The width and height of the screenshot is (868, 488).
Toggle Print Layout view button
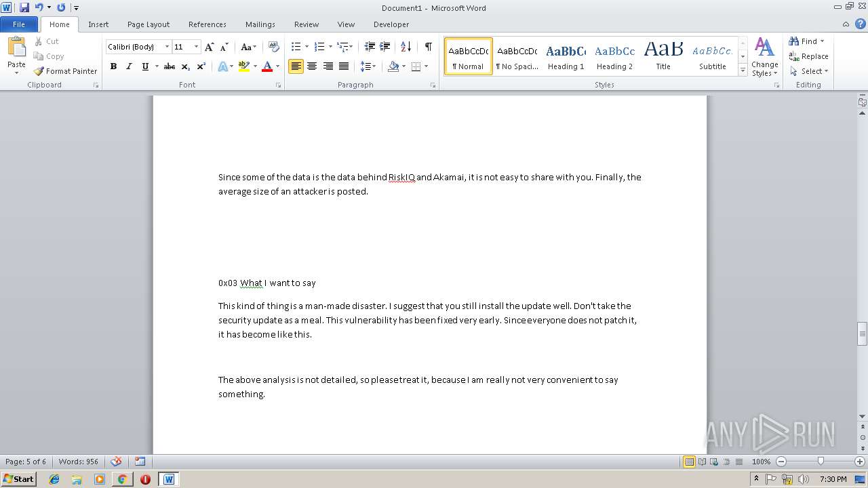[689, 462]
